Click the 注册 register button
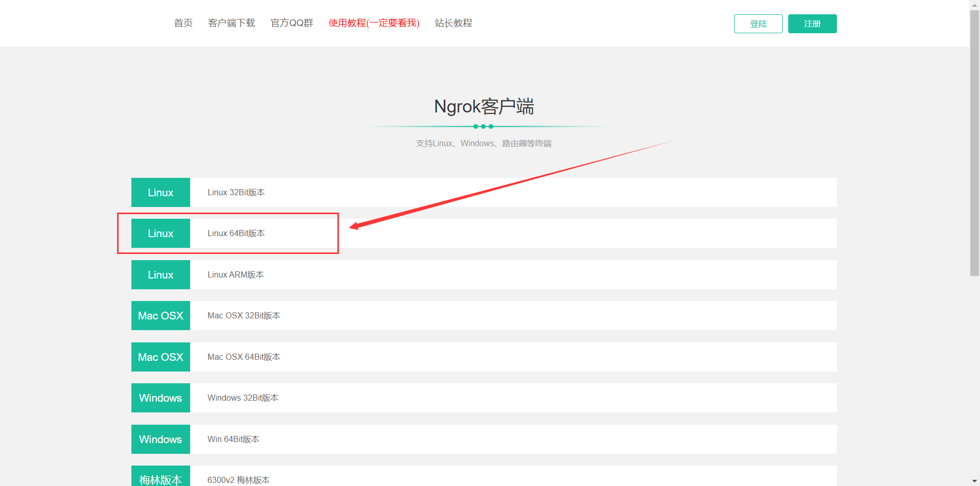 pyautogui.click(x=812, y=24)
